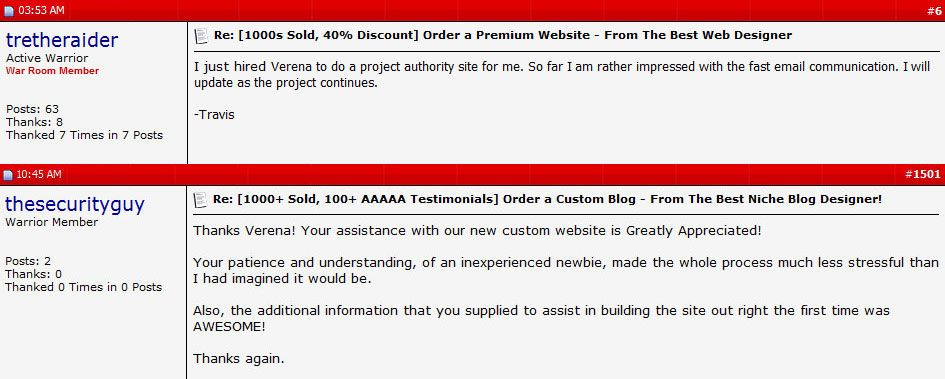Open tretheraider's profile
945x379 pixels.
[62, 40]
